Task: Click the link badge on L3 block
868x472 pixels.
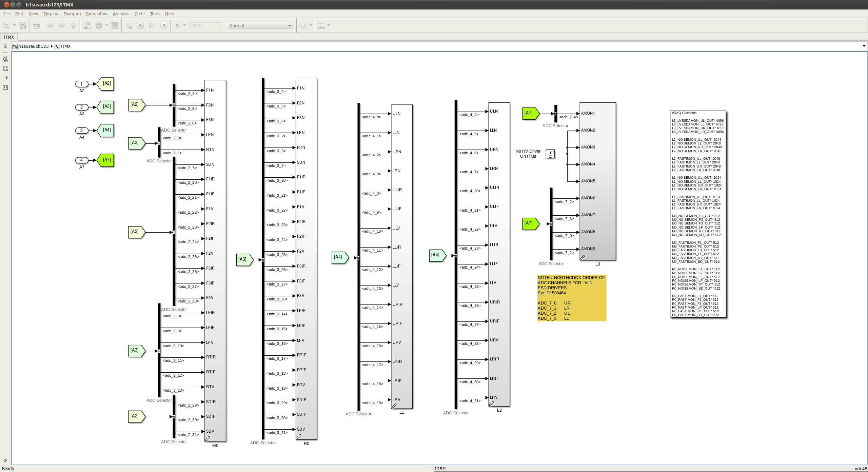Action: point(583,257)
